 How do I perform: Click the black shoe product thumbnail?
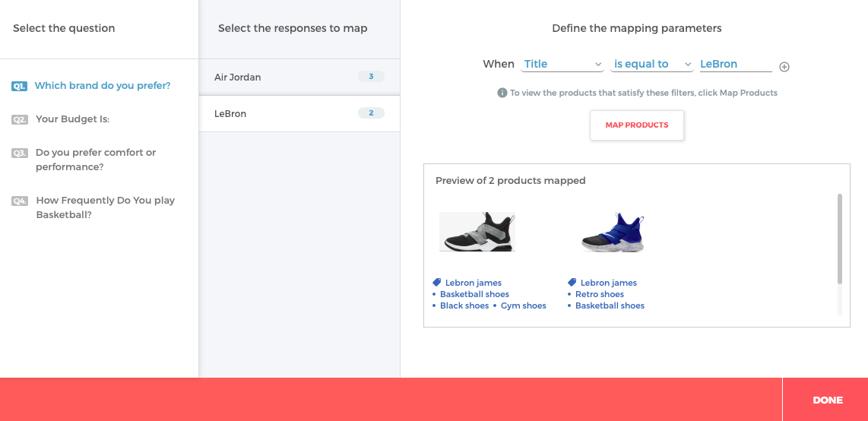(477, 231)
